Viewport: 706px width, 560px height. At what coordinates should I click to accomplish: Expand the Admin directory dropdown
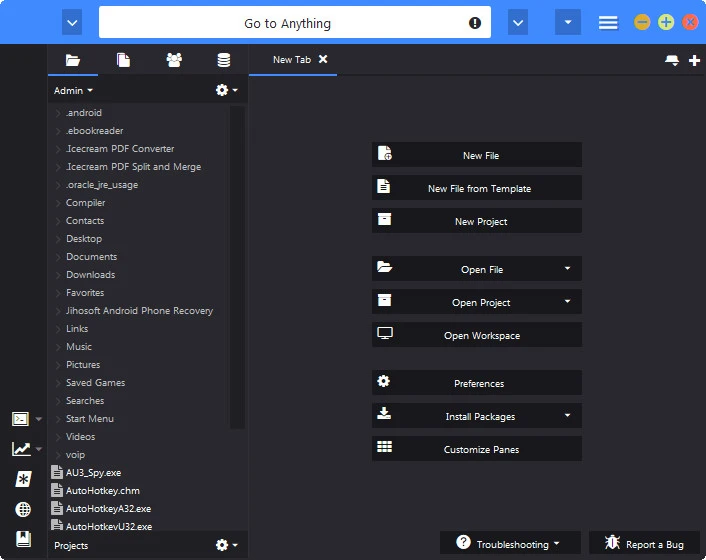pyautogui.click(x=73, y=90)
